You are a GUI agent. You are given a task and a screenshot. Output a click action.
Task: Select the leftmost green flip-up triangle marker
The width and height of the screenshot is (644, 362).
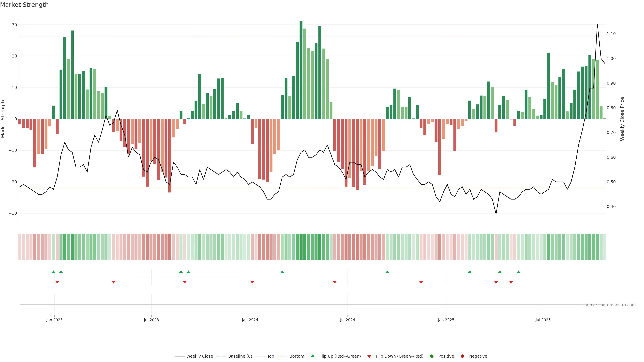click(53, 272)
